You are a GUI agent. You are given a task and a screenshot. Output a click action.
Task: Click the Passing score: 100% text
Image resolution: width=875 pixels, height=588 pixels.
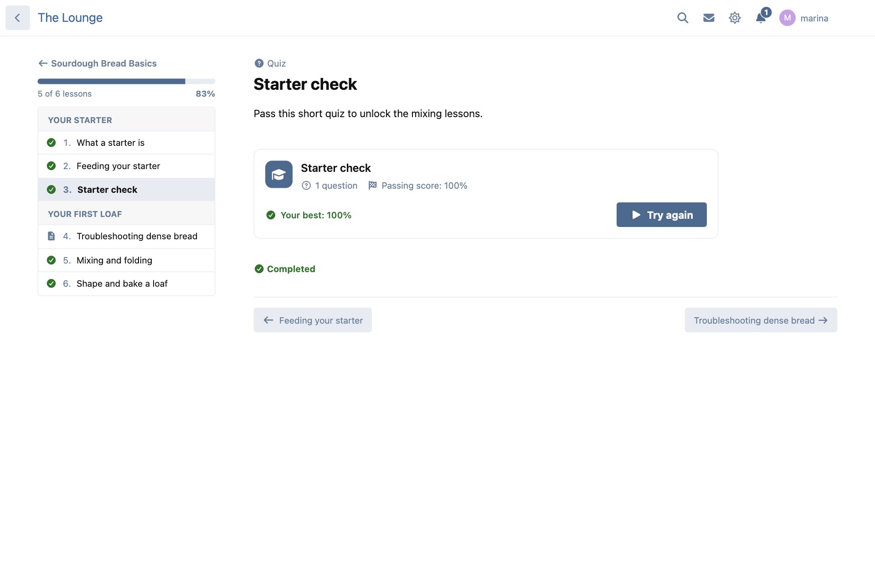424,186
